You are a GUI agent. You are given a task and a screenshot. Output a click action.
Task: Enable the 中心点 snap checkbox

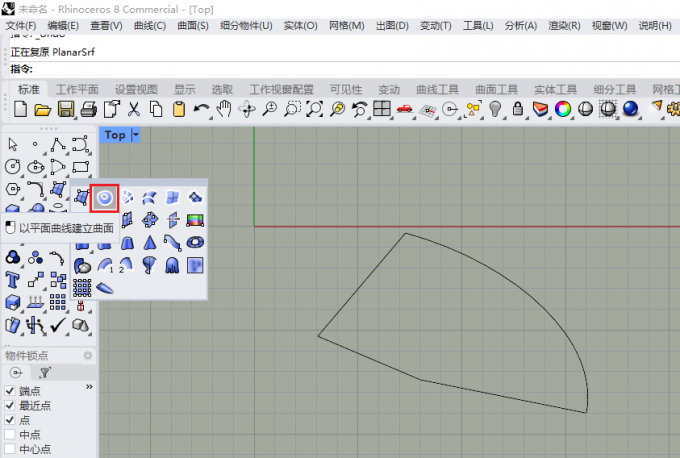tap(10, 448)
